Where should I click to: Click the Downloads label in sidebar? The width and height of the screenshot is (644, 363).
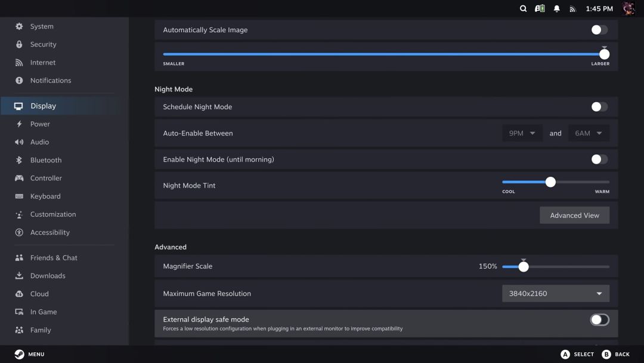coord(48,276)
